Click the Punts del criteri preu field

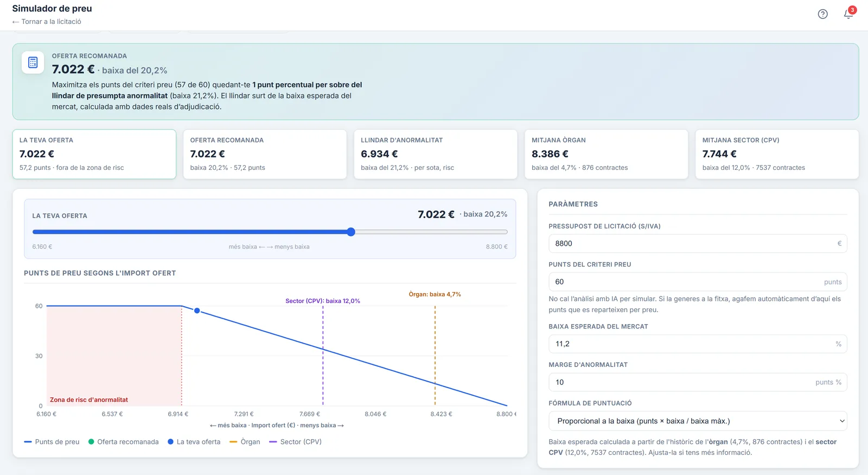(698, 282)
